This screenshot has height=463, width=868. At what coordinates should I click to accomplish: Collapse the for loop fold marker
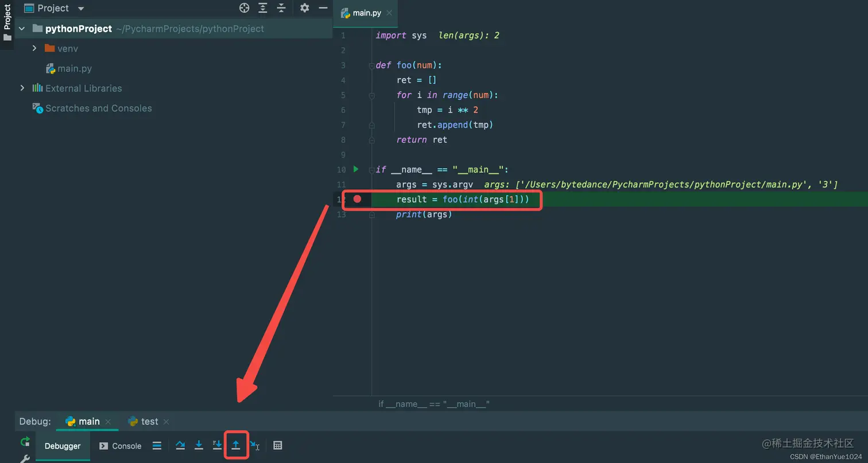371,95
